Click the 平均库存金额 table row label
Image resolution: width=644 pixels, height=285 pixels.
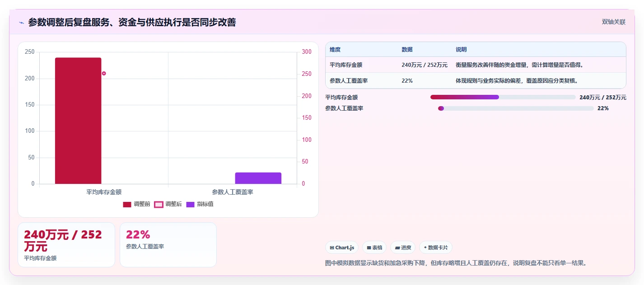pyautogui.click(x=346, y=65)
